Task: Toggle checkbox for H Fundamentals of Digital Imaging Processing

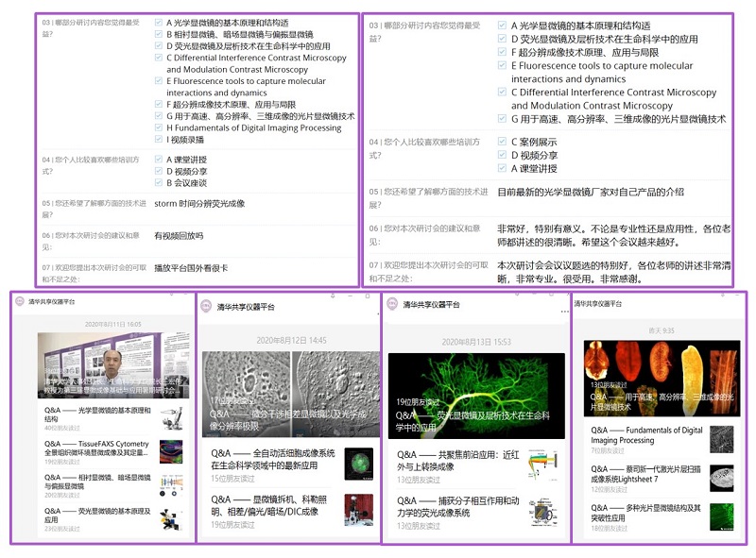Action: [x=159, y=127]
